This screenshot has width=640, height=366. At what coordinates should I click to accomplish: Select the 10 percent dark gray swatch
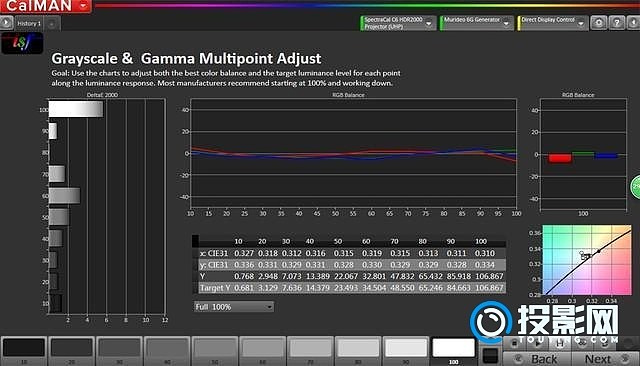(x=24, y=350)
